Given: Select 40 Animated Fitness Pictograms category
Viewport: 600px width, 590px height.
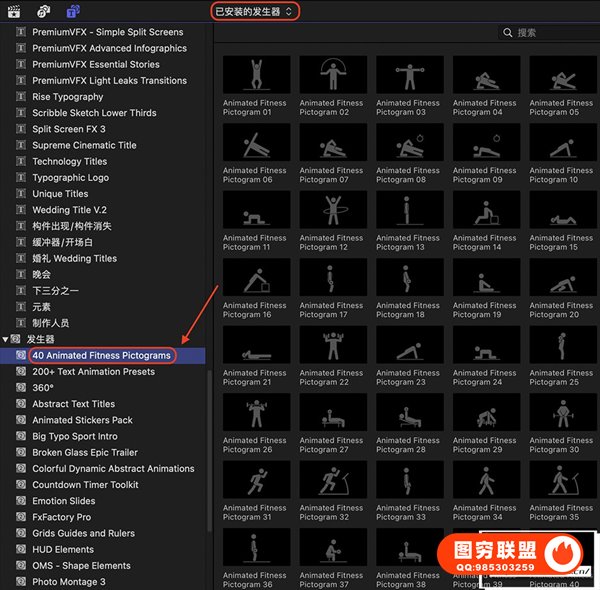Looking at the screenshot, I should (x=101, y=355).
